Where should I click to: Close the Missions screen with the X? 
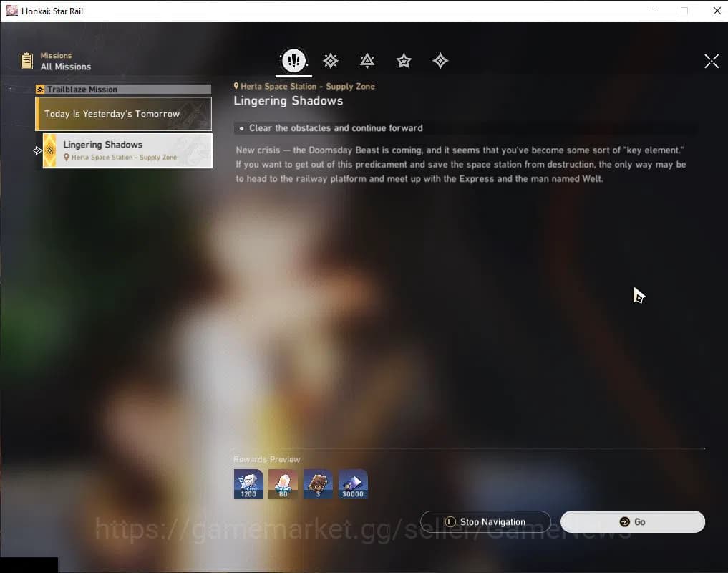711,61
